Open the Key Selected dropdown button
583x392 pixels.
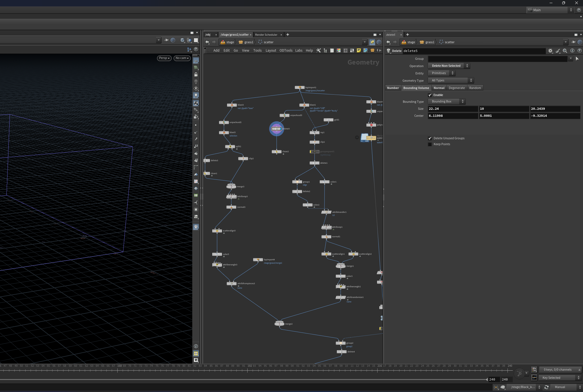pos(560,378)
